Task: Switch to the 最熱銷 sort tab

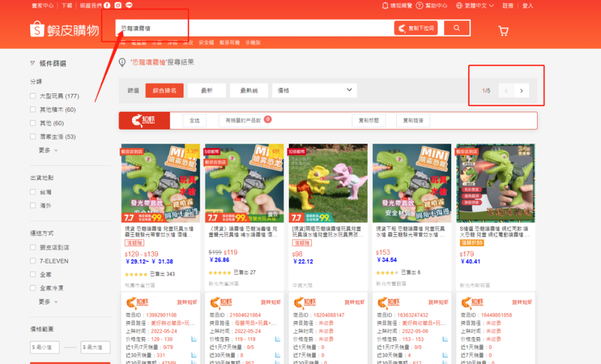Action: (x=249, y=90)
